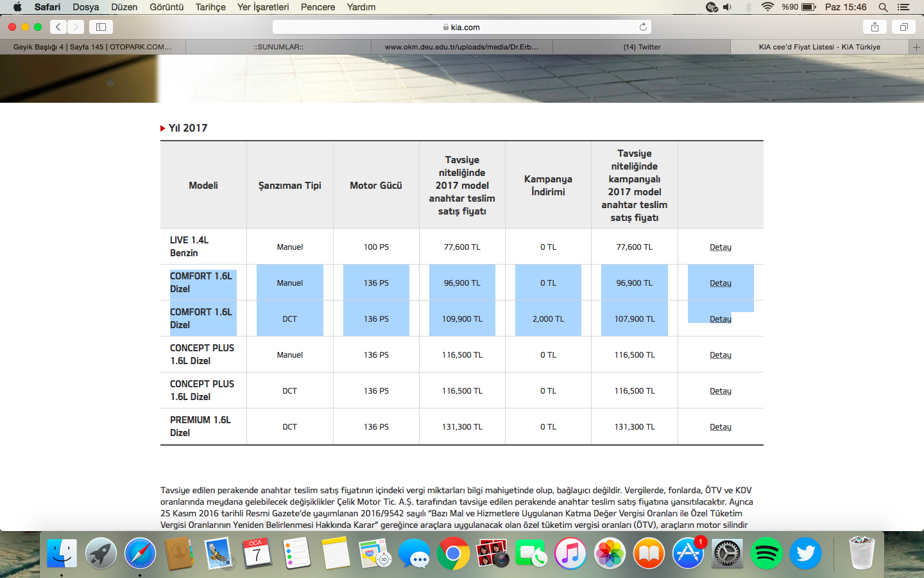Click the 2,000 TL campaign discount cell
Image resolution: width=924 pixels, height=578 pixels.
pos(548,319)
